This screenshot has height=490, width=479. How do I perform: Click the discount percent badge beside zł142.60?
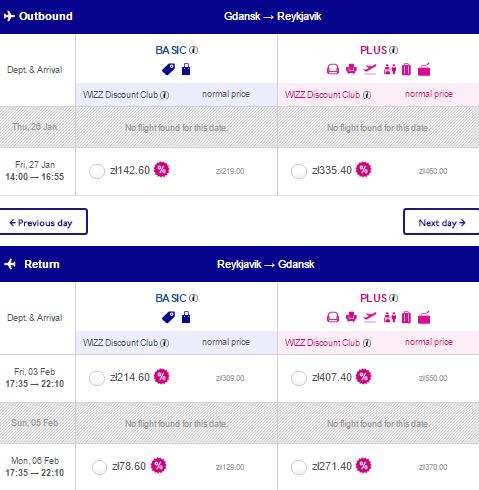coord(162,170)
